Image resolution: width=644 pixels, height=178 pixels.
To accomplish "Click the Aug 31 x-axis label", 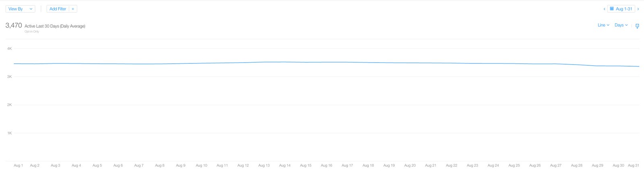I will 633,165.
